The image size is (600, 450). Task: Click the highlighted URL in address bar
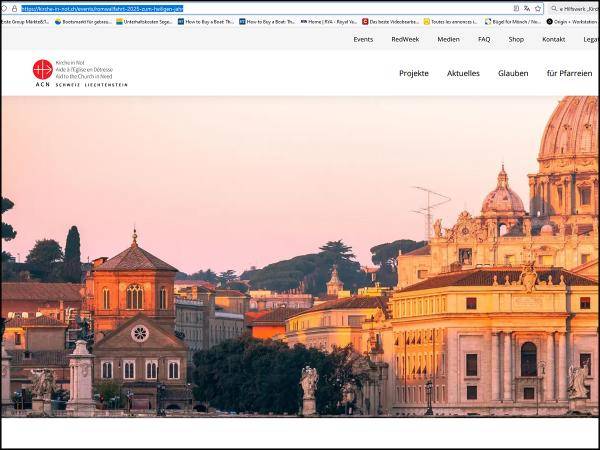pyautogui.click(x=102, y=8)
